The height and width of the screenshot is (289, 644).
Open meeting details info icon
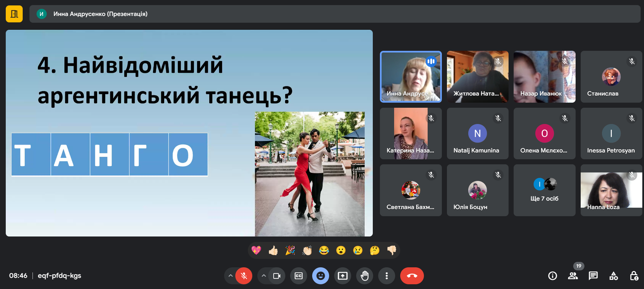coord(552,276)
